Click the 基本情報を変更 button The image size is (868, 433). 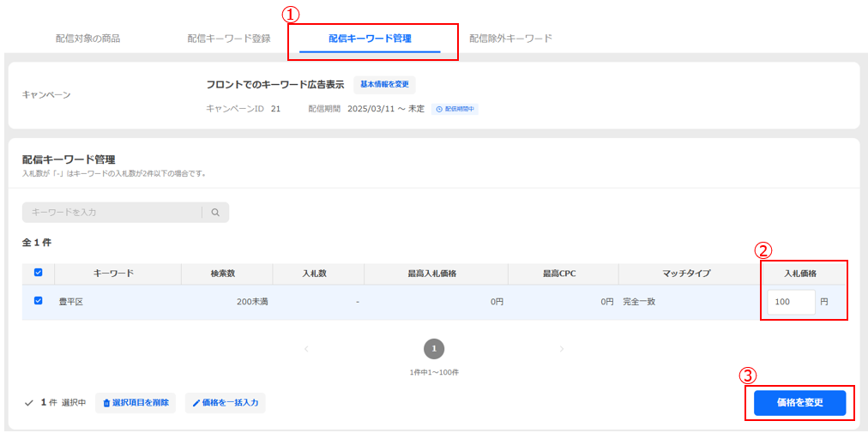(384, 85)
